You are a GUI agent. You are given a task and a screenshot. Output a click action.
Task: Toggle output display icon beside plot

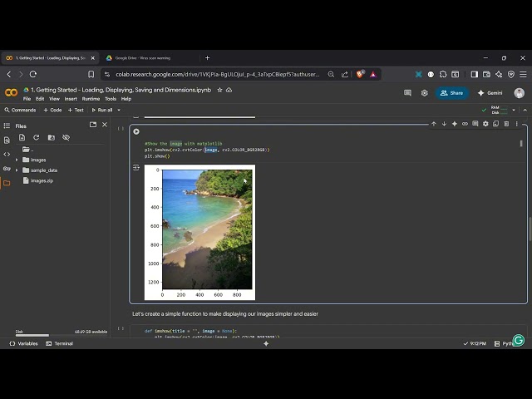click(x=136, y=168)
